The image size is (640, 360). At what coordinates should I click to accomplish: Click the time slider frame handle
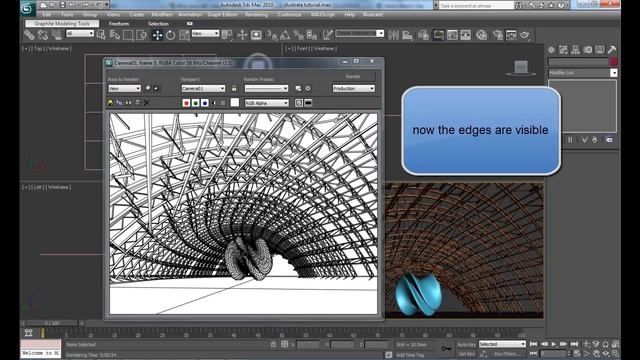pyautogui.click(x=52, y=323)
